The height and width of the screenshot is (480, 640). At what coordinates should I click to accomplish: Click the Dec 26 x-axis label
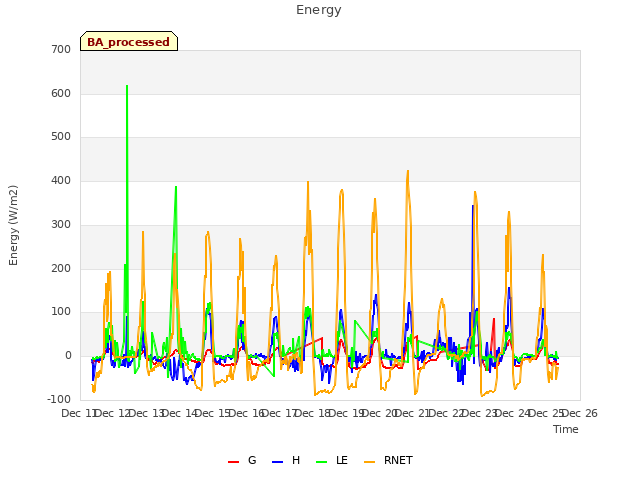coord(580,413)
